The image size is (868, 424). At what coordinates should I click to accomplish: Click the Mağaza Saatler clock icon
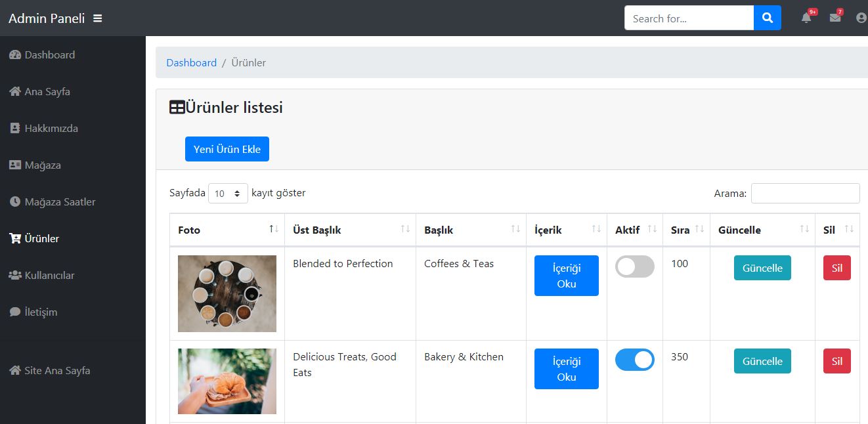pos(15,202)
